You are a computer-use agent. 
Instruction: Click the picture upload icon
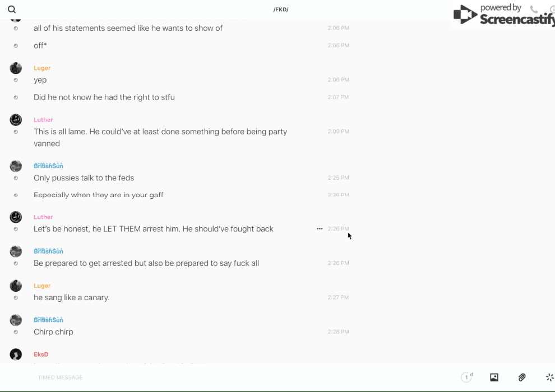(x=494, y=377)
